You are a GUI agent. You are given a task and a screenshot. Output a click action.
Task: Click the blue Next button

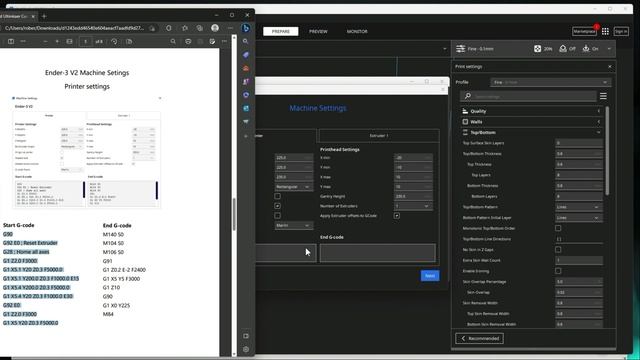click(x=430, y=276)
